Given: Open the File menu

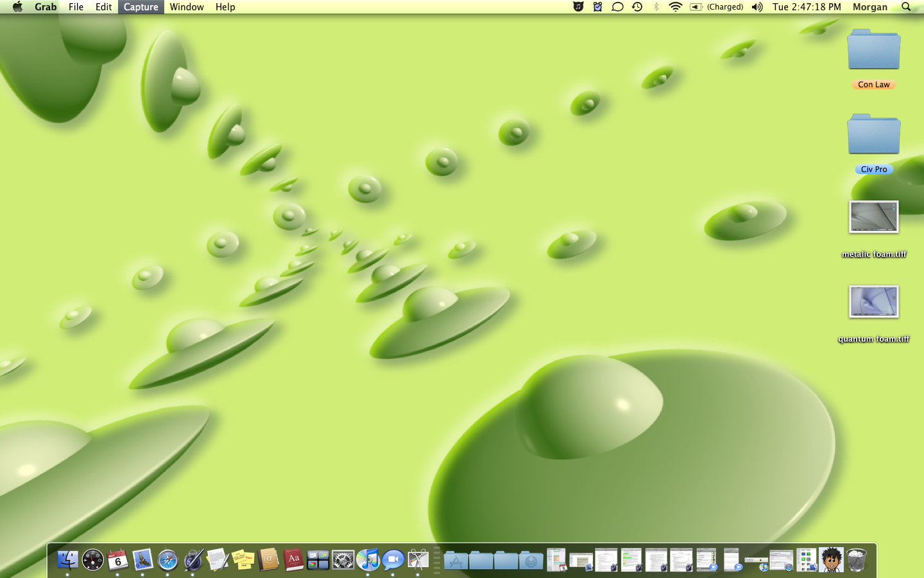Looking at the screenshot, I should click(x=76, y=7).
